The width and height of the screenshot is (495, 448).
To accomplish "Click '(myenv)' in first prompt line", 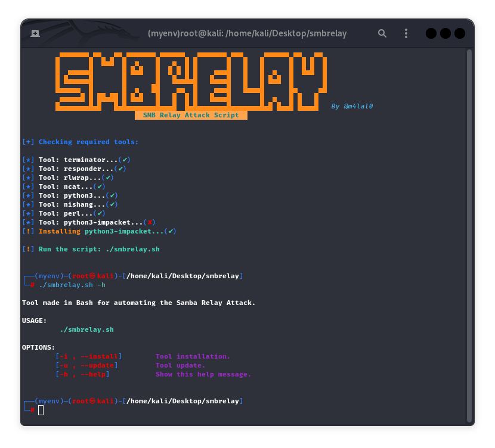I will pyautogui.click(x=49, y=276).
